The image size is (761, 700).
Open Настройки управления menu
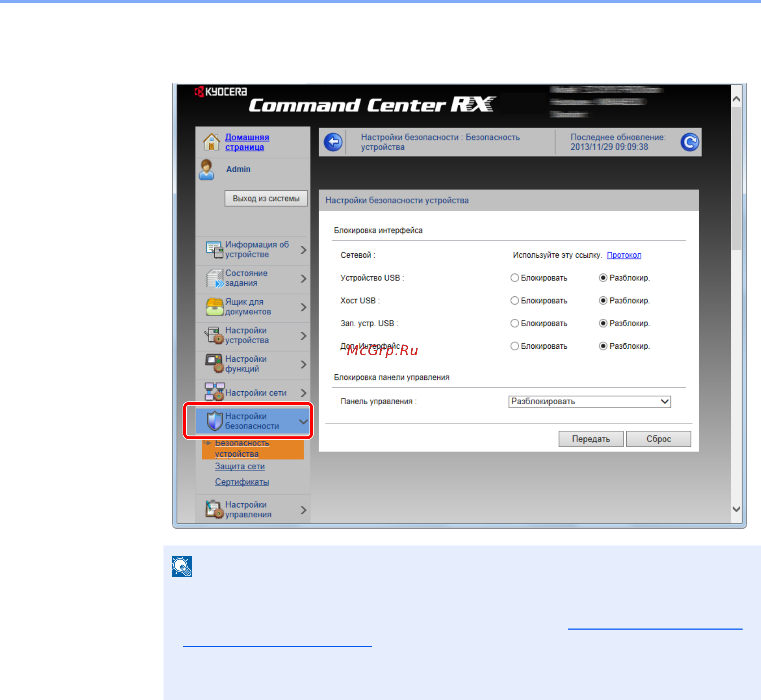pyautogui.click(x=253, y=510)
